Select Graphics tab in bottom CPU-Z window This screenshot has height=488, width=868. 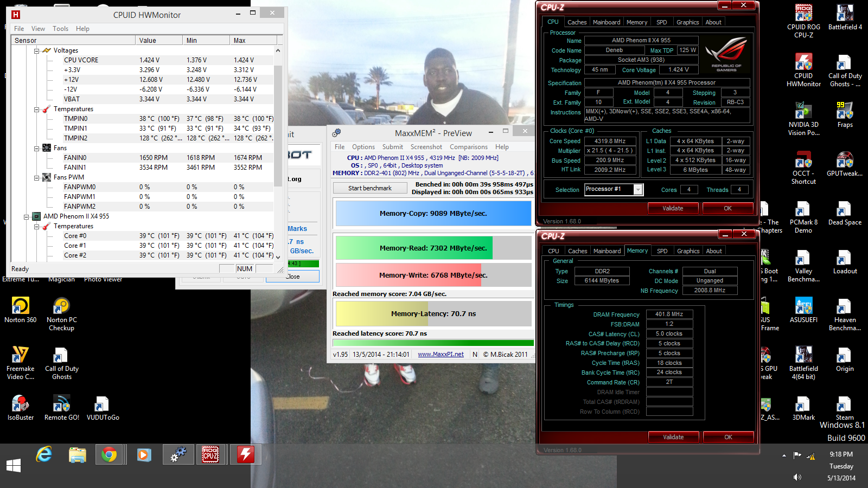click(688, 251)
